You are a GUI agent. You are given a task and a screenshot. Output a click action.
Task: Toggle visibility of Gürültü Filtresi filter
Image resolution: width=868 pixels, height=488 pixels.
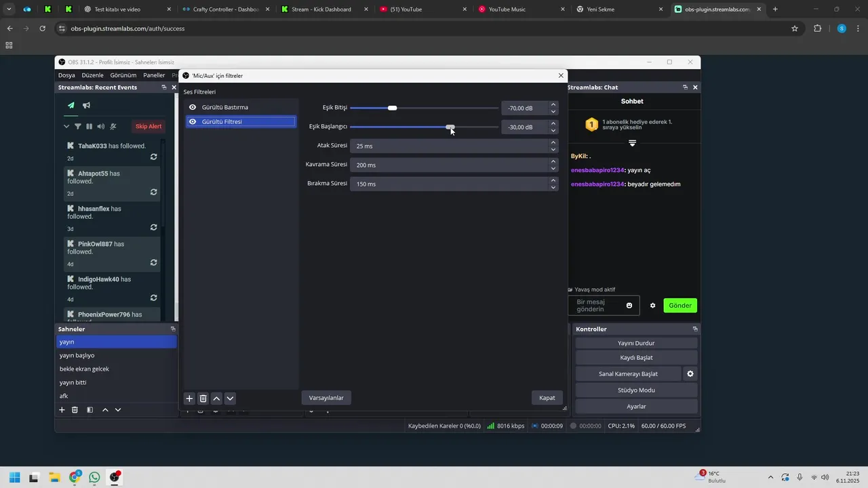pos(193,122)
